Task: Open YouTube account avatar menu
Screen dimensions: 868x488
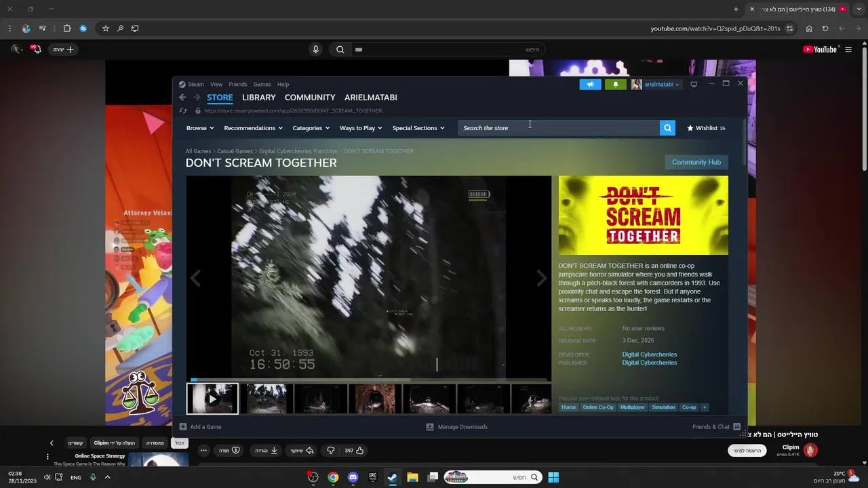Action: [x=16, y=49]
